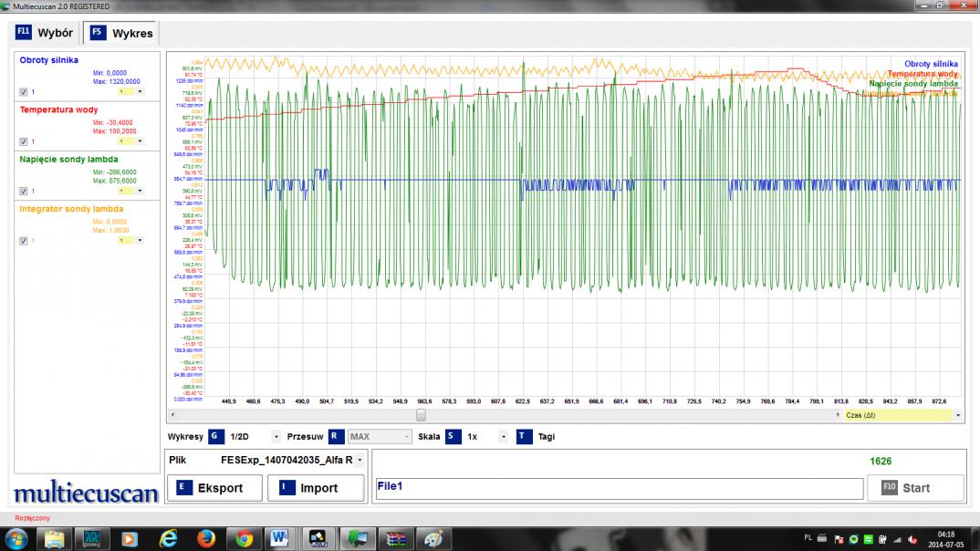This screenshot has height=551, width=980.
Task: Open Google Chrome from the taskbar
Action: pos(244,537)
